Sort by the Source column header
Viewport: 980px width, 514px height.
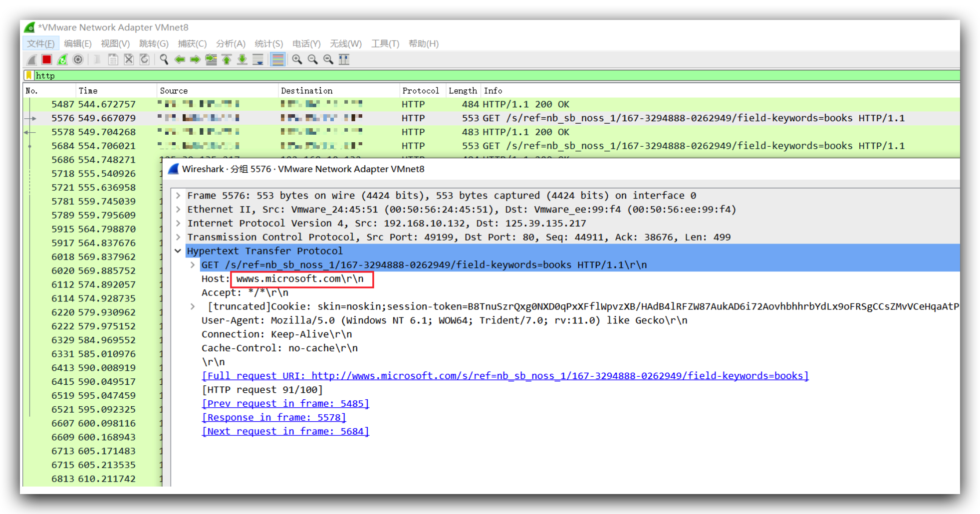pos(218,91)
